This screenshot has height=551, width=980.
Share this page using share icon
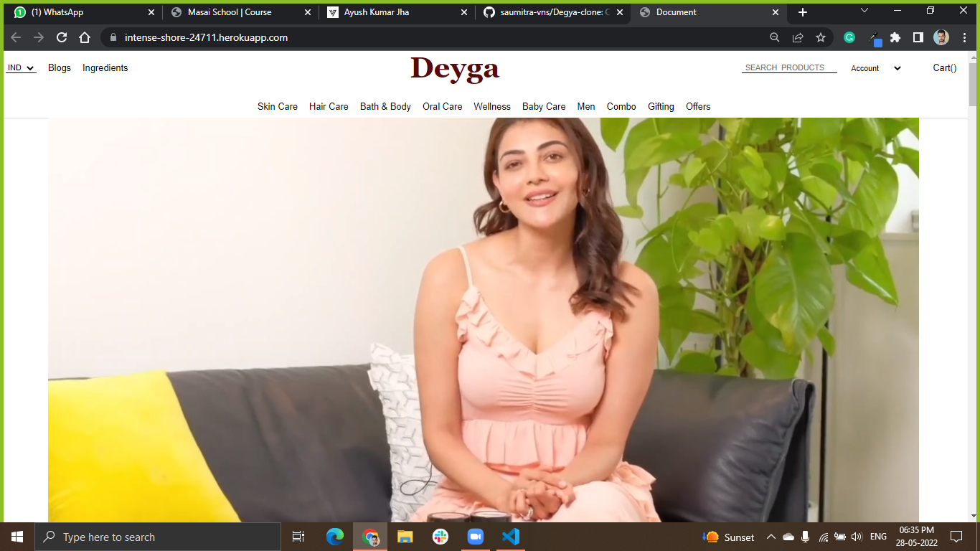click(x=798, y=37)
